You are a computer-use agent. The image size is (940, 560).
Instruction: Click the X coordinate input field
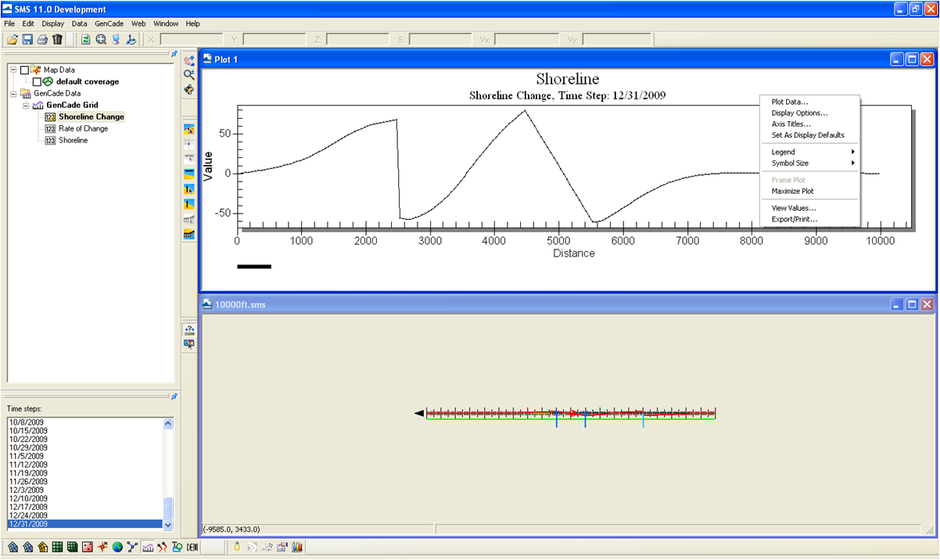pos(191,39)
